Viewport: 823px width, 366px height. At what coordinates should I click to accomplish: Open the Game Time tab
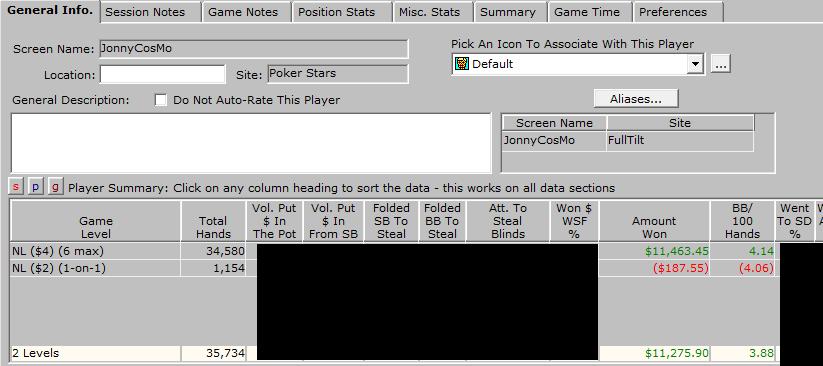(590, 12)
